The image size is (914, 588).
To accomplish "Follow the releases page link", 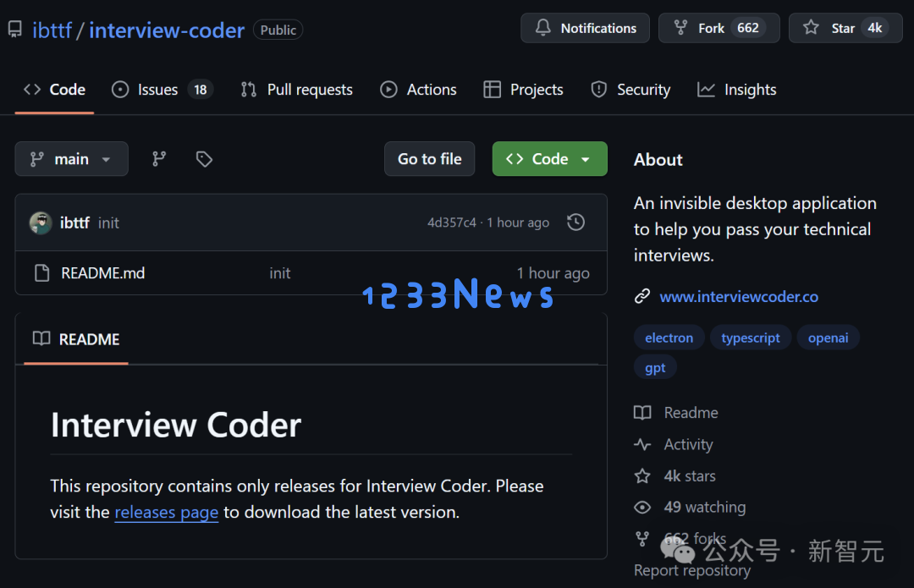I will (x=166, y=512).
